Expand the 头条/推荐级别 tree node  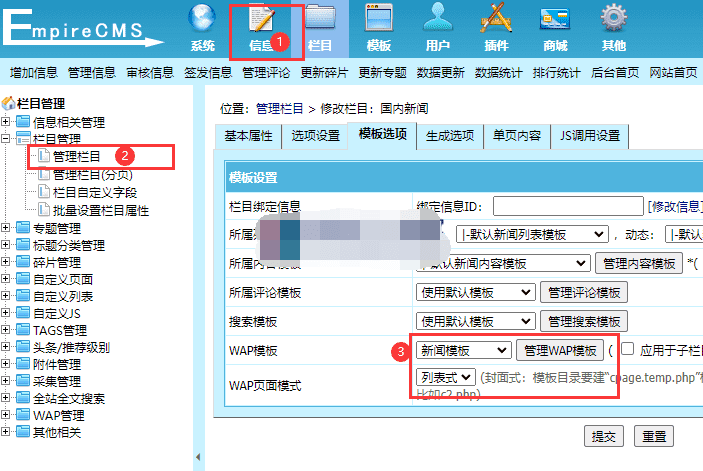click(5, 347)
